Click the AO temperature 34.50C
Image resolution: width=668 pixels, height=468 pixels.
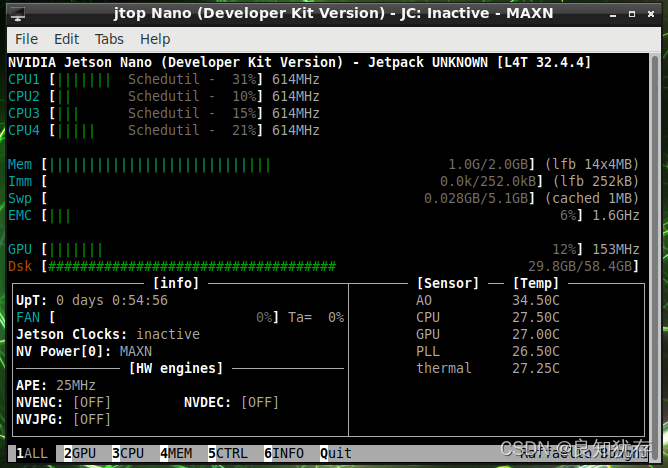click(536, 301)
